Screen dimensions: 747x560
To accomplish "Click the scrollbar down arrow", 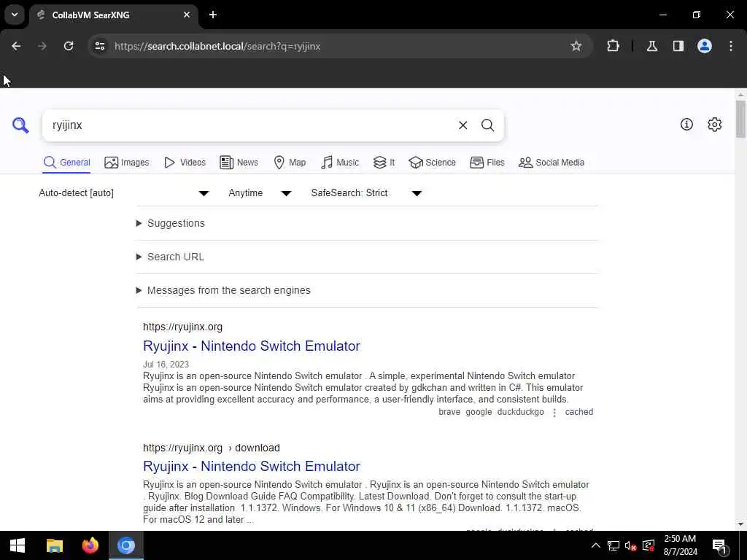I will [740, 525].
